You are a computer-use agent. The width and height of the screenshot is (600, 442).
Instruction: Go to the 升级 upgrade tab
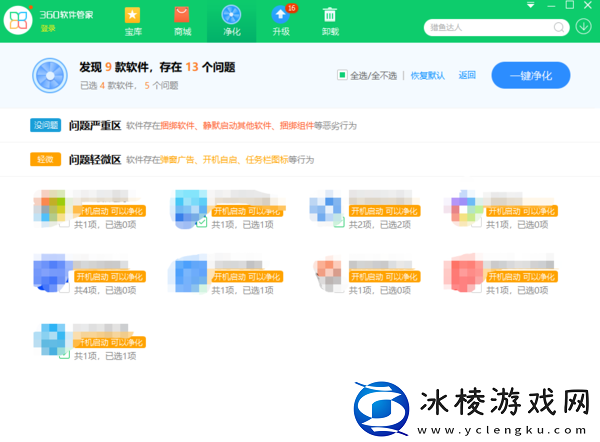[x=281, y=21]
